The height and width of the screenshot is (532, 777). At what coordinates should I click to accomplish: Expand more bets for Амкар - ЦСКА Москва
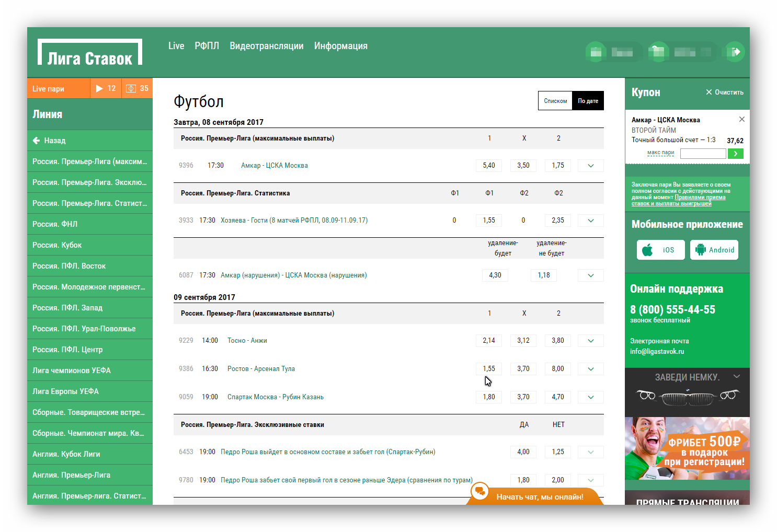pos(591,166)
